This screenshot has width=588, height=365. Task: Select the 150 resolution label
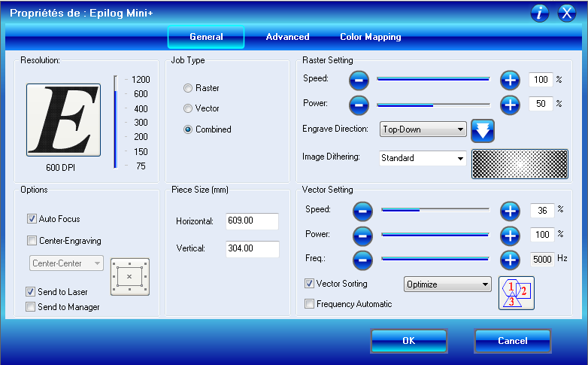click(x=141, y=152)
